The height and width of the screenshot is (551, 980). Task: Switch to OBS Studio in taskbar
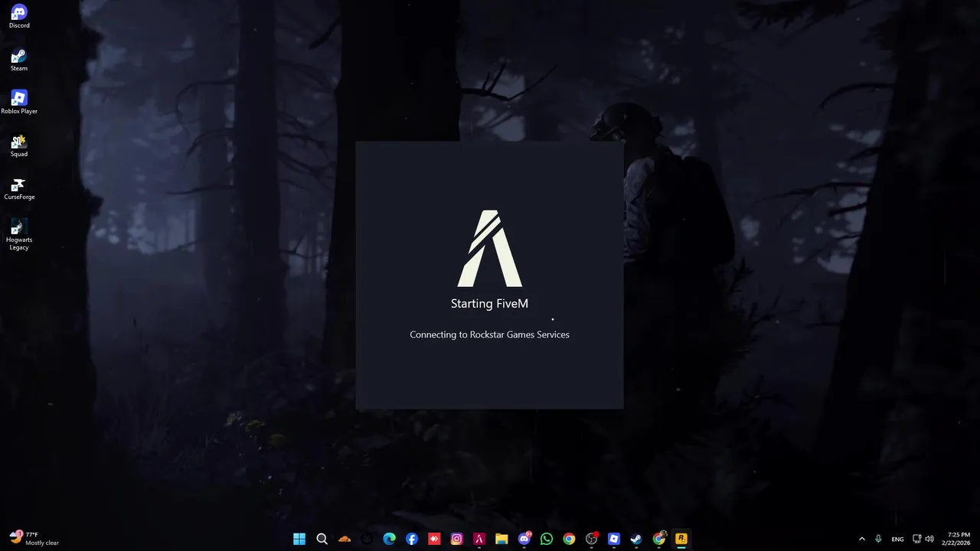[x=591, y=539]
